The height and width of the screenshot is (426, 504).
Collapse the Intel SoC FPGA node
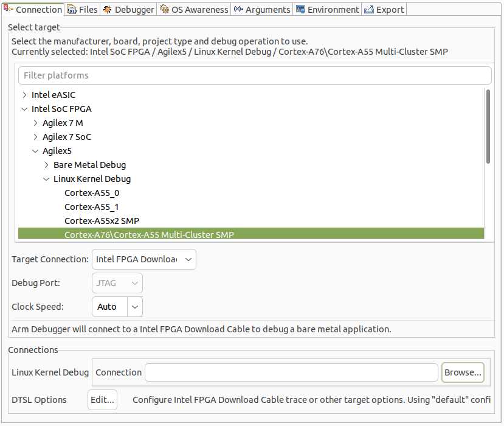[24, 109]
